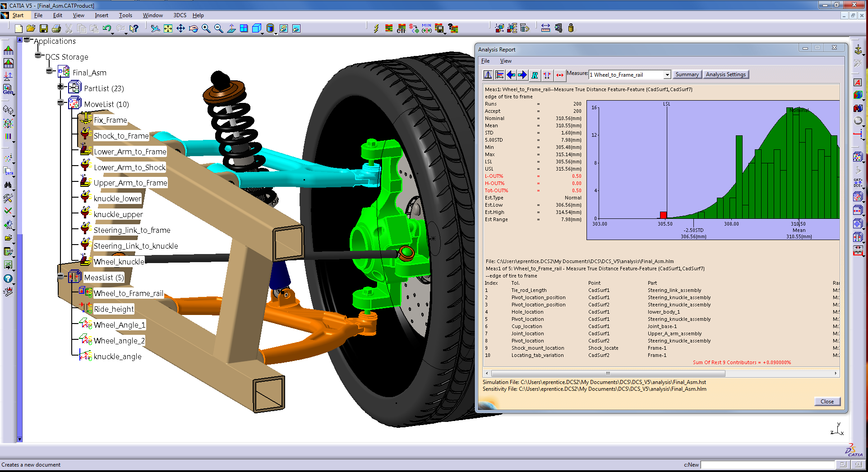Click the Open file icon

[x=31, y=28]
